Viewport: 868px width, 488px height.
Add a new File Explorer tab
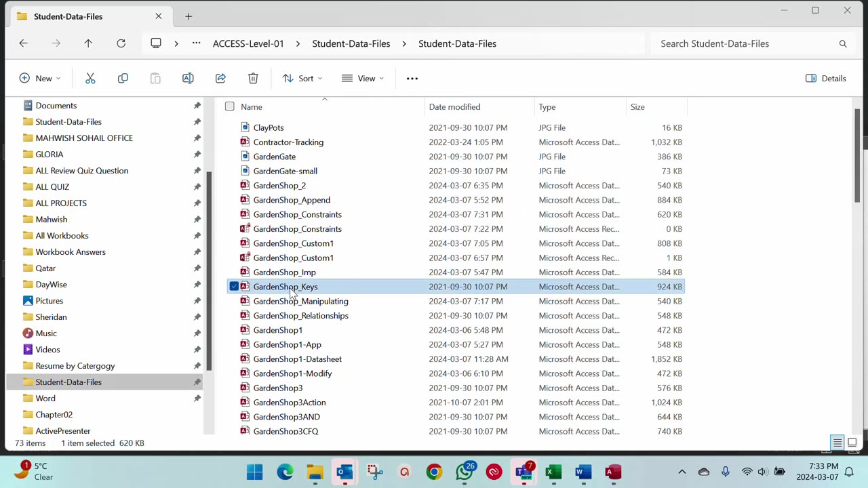(x=189, y=16)
